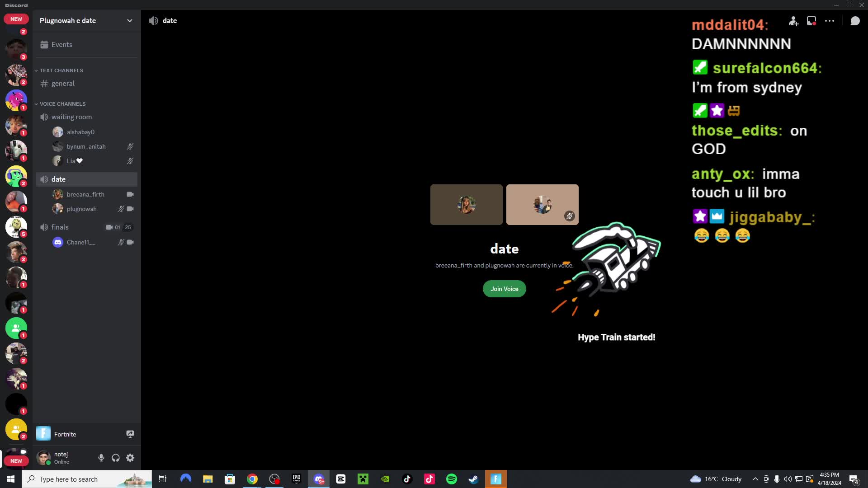Click the muted mic icon beside Lia
868x488 pixels.
[130, 161]
